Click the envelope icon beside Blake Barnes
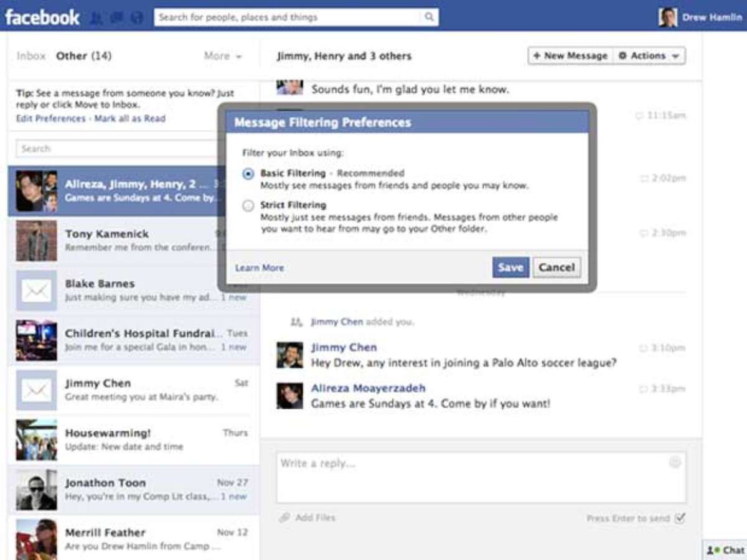747x560 pixels. click(36, 291)
